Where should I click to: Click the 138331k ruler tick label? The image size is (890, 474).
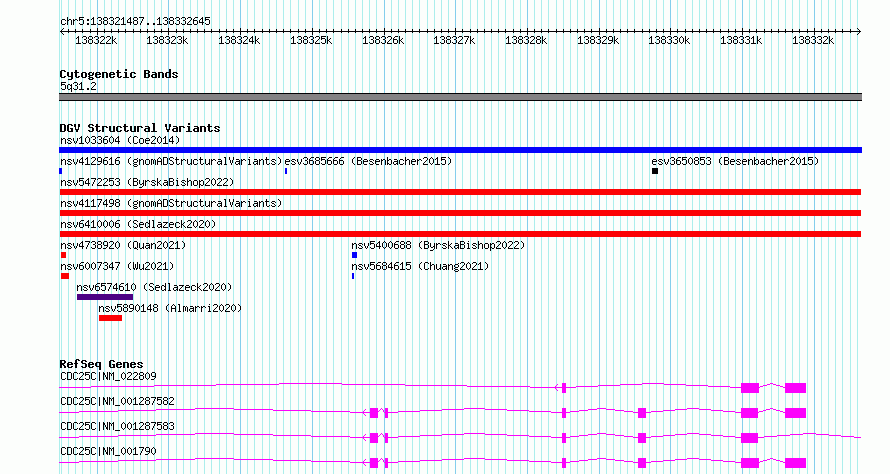[x=741, y=40]
